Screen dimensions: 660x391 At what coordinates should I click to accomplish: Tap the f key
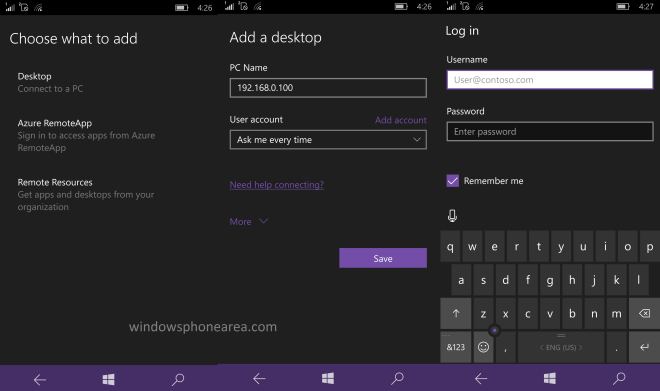pos(528,280)
